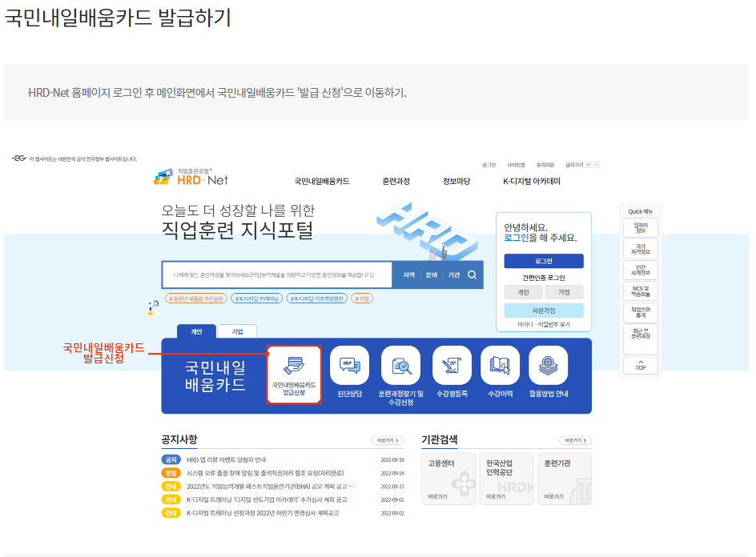Click the government eG official site icon
Screen dimensions: 756x557
pos(19,158)
